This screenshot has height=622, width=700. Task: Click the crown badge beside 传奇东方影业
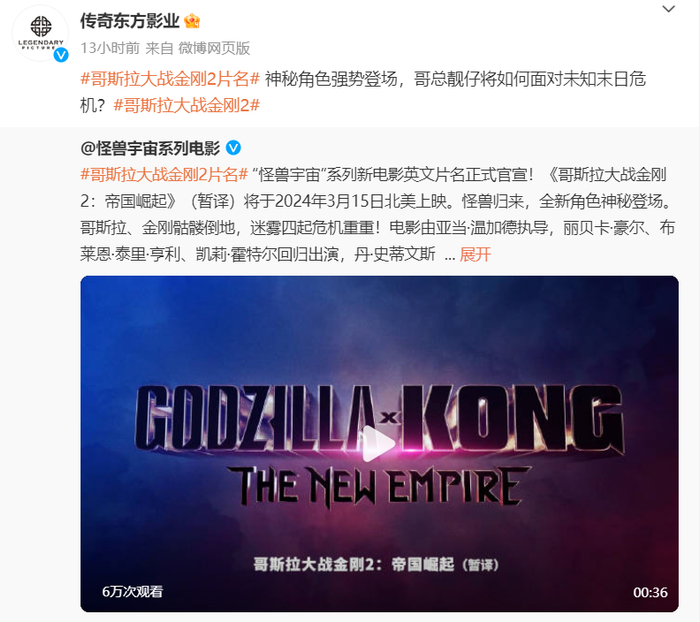(192, 21)
